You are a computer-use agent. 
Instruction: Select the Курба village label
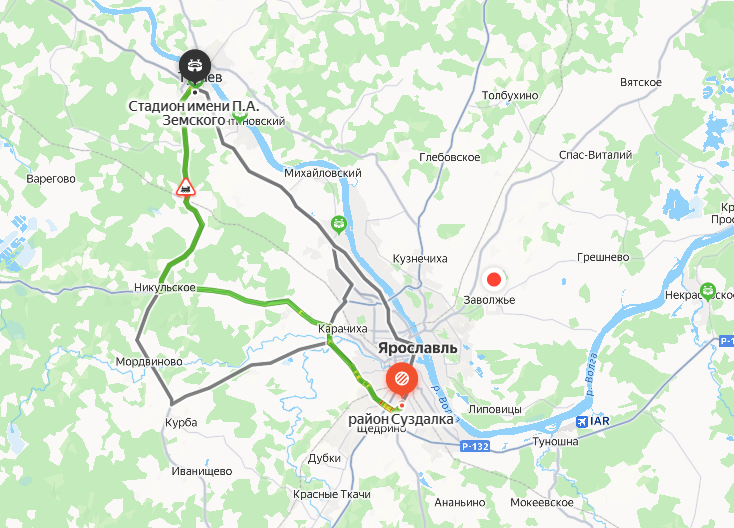pyautogui.click(x=181, y=423)
